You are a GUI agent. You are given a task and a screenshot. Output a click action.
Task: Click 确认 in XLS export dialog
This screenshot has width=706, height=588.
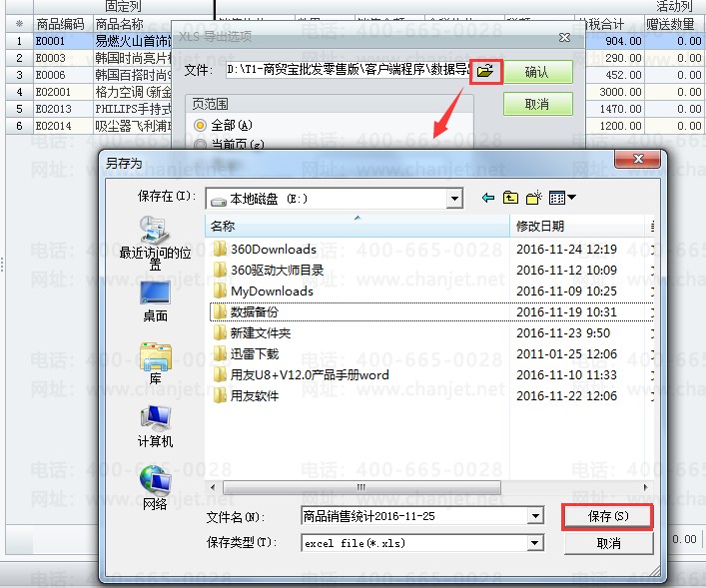click(537, 72)
